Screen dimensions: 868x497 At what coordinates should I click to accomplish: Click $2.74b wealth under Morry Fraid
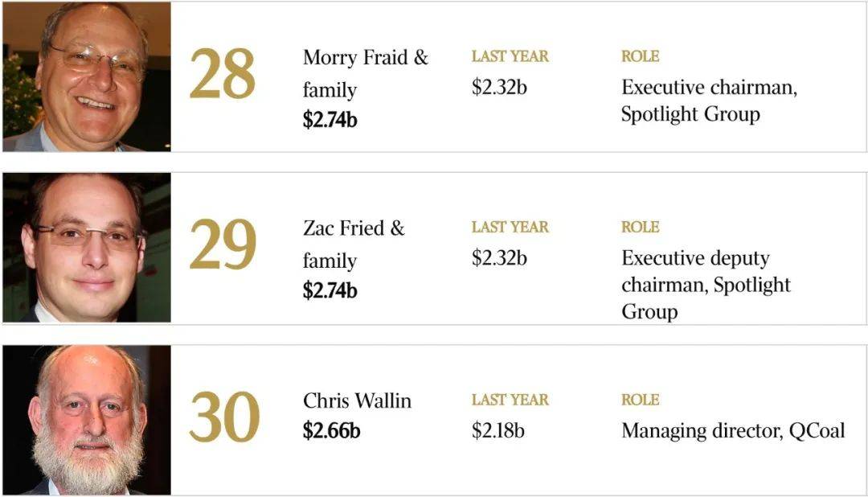330,120
